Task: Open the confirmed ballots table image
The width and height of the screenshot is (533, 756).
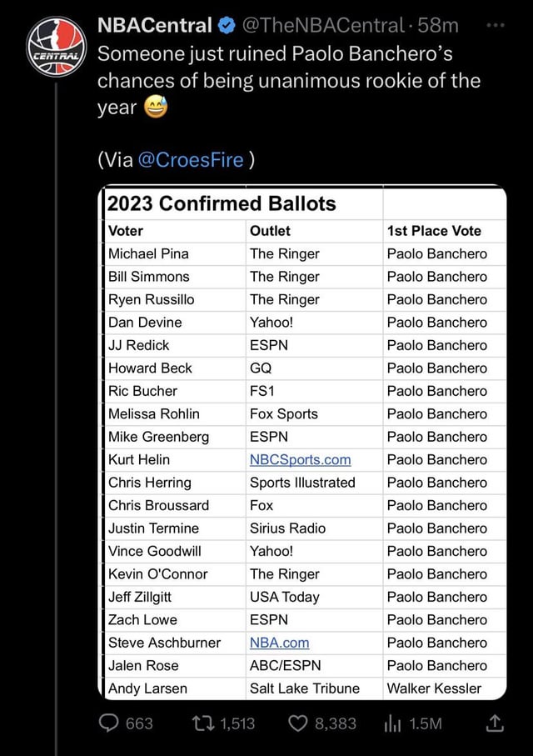Action: (x=306, y=442)
